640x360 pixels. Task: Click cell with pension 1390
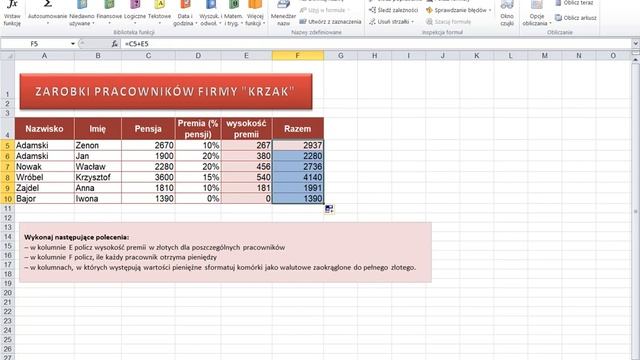tap(148, 199)
